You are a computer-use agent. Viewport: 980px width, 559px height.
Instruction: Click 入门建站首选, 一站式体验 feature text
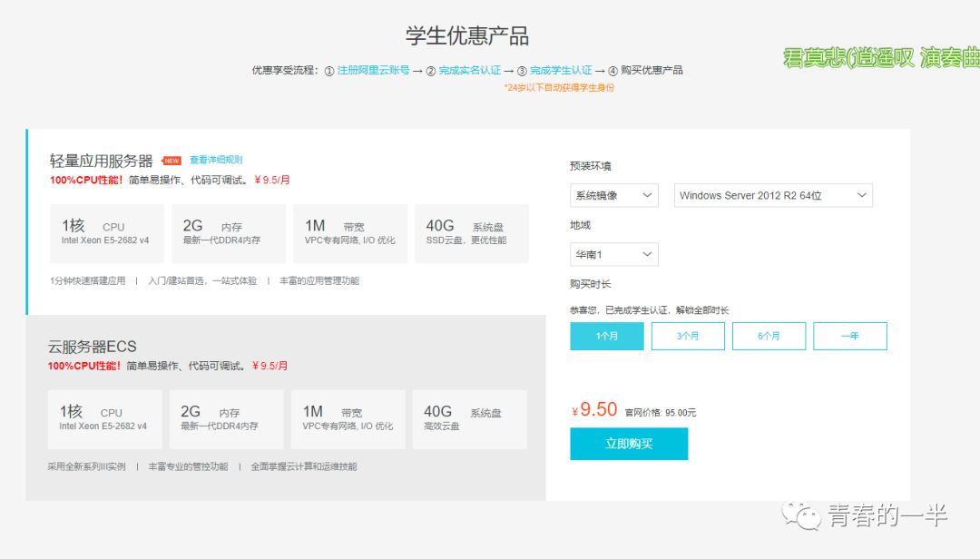[x=202, y=280]
